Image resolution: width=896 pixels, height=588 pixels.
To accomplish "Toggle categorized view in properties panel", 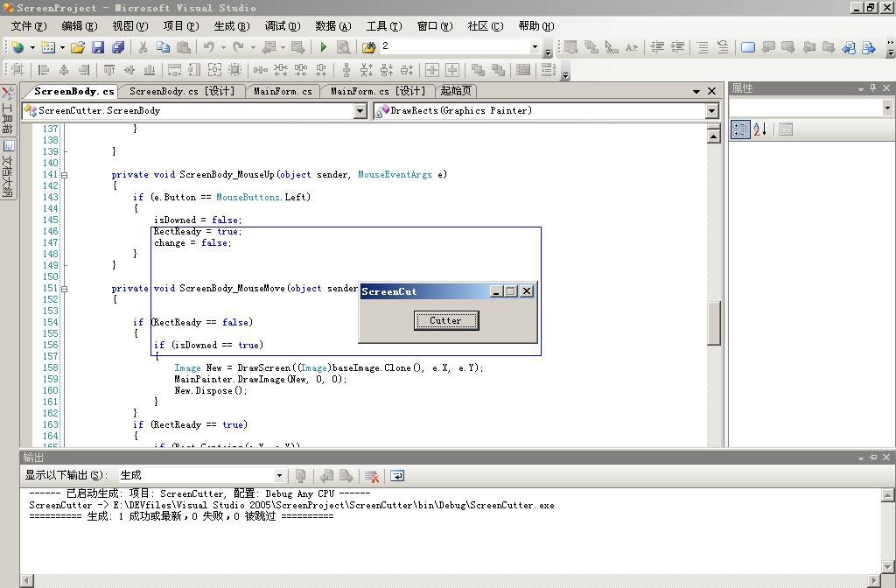I will point(740,129).
